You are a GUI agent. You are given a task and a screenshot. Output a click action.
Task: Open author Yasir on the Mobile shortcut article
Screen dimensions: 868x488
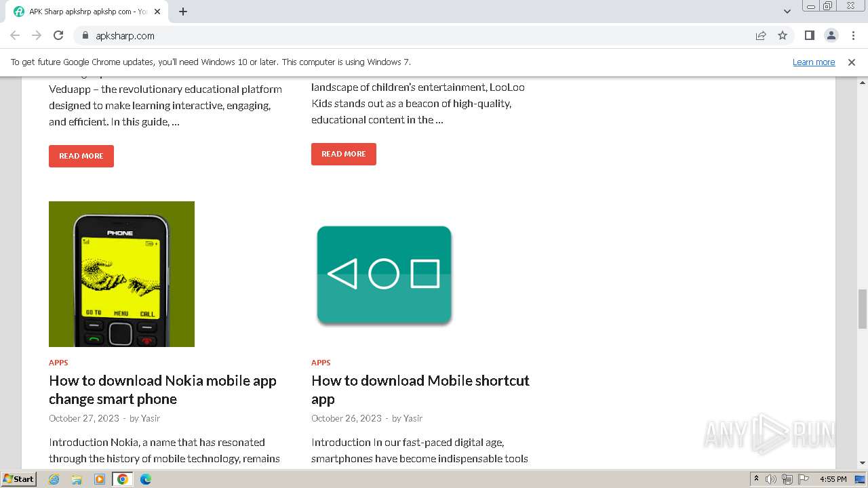click(x=413, y=418)
